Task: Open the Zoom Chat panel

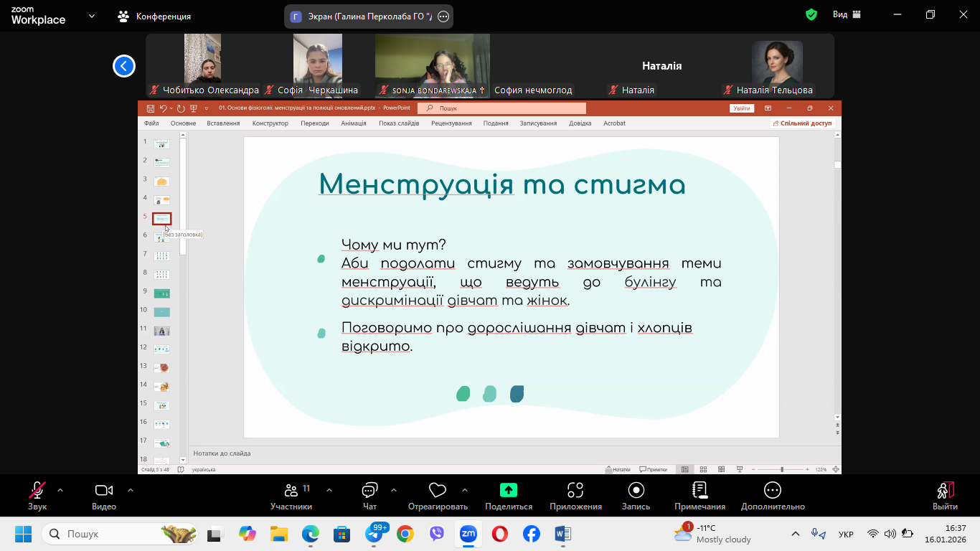Action: tap(369, 495)
